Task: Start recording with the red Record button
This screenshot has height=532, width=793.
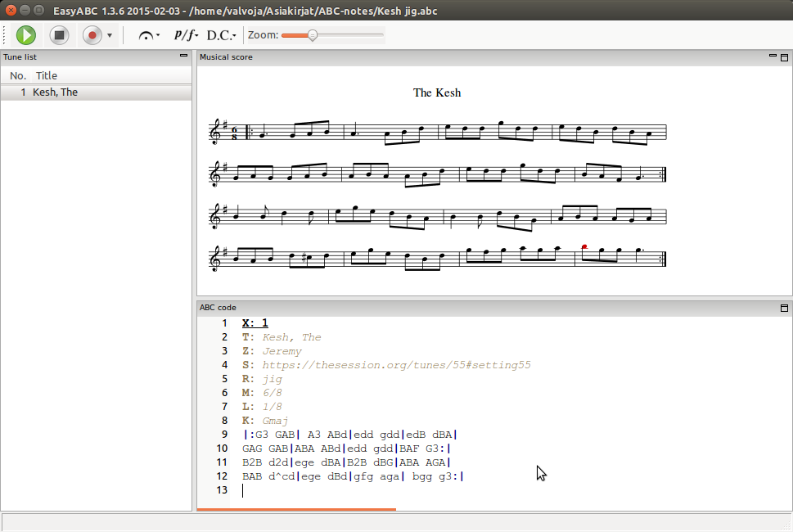Action: coord(92,35)
